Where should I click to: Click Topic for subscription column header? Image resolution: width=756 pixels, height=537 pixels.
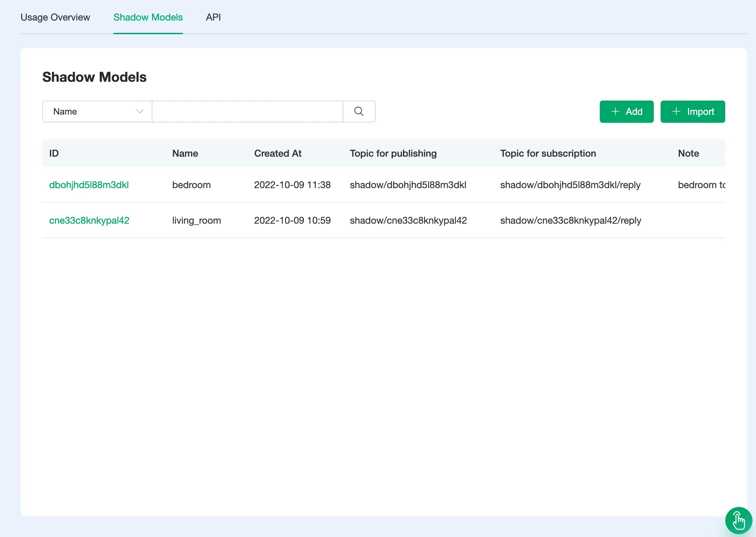point(548,153)
